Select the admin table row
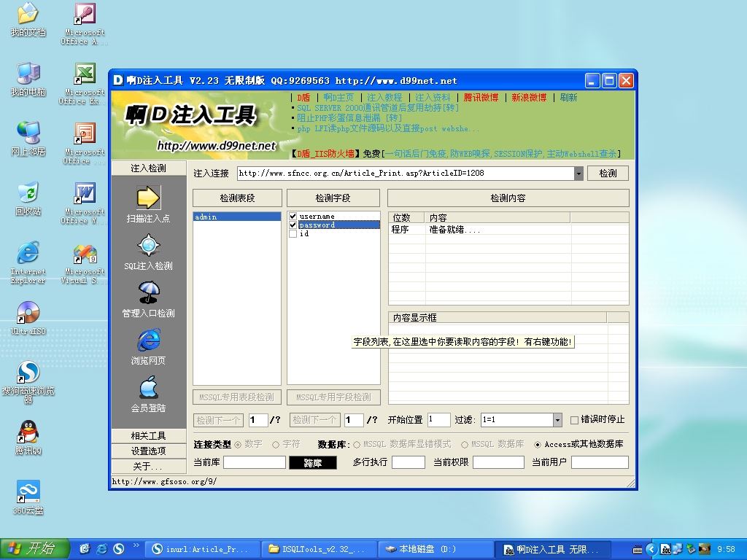The image size is (747, 560). pyautogui.click(x=237, y=217)
